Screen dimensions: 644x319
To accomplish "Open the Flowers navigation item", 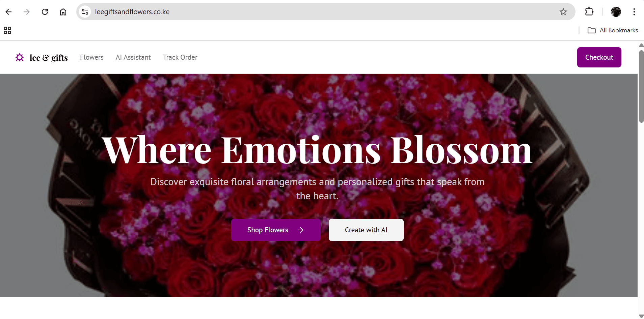I will coord(92,57).
